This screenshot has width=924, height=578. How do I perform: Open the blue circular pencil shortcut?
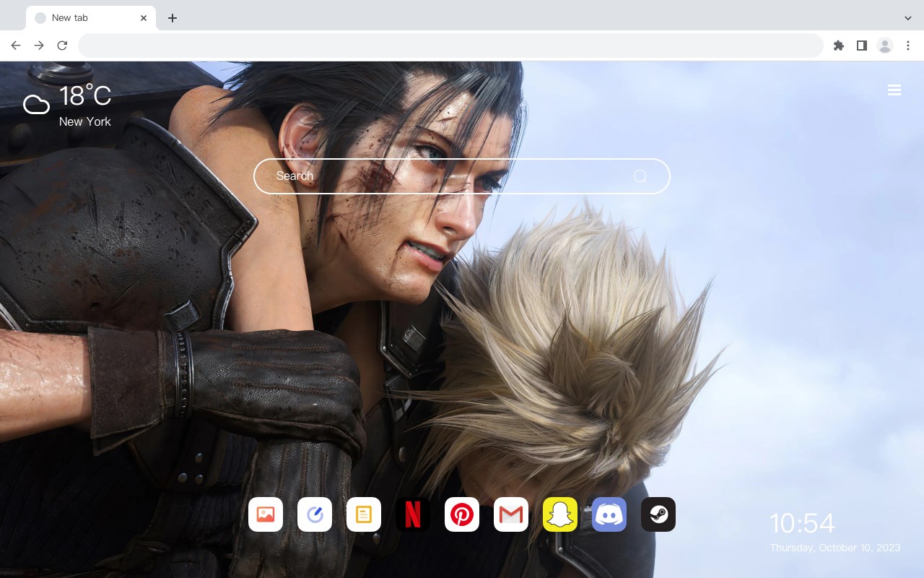(x=315, y=514)
